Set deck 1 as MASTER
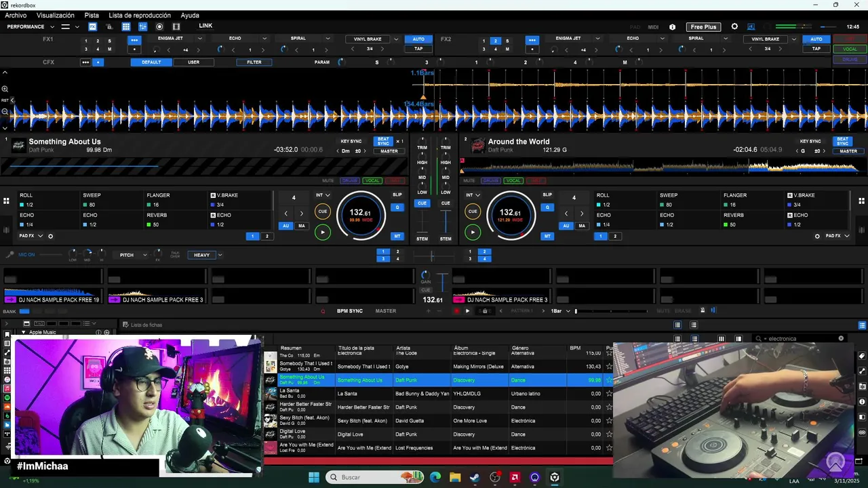This screenshot has height=488, width=868. coord(389,151)
